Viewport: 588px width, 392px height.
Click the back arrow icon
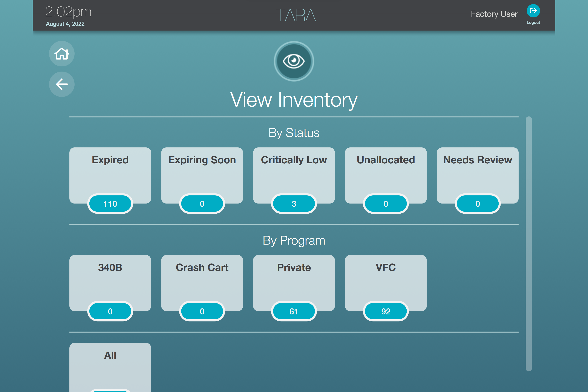click(x=61, y=84)
